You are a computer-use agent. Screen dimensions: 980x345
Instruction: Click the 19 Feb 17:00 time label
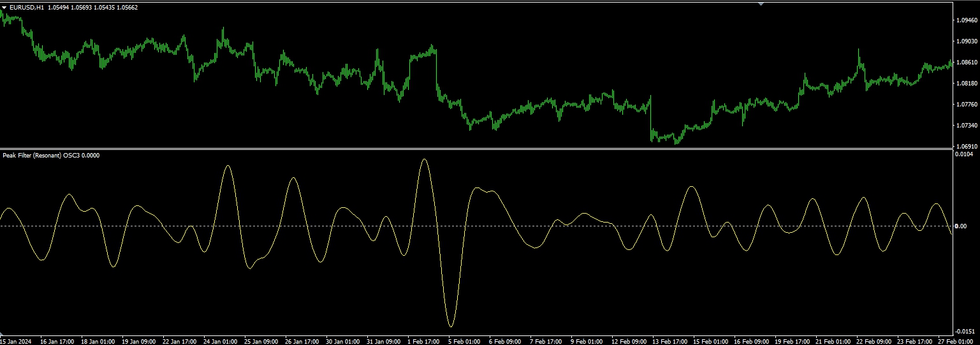click(794, 341)
